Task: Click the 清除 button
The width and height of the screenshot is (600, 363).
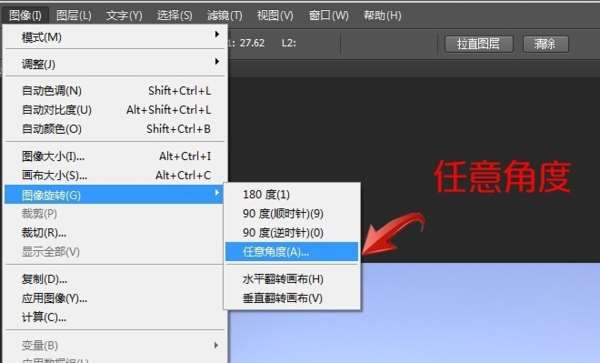Action: (545, 44)
